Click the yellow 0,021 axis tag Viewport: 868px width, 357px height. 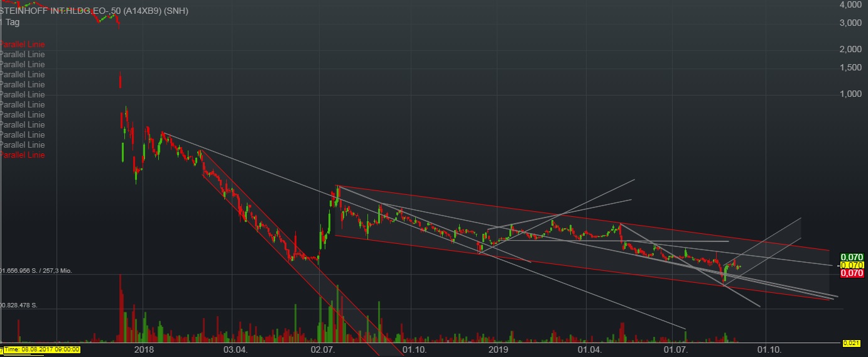[x=851, y=343]
